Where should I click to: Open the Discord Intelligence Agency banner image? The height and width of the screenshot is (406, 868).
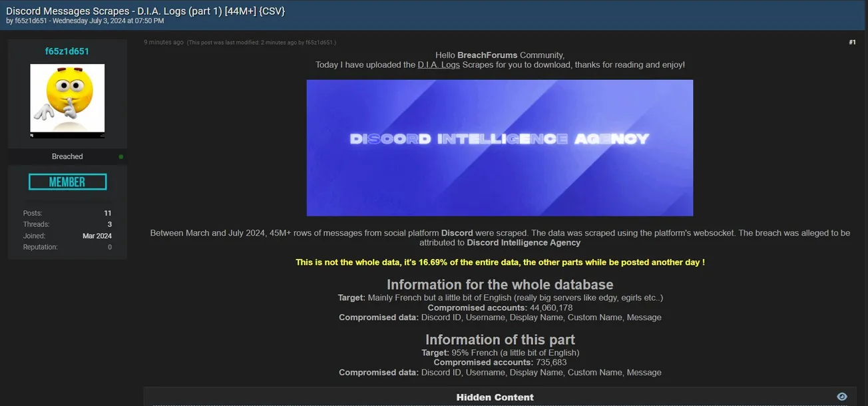pyautogui.click(x=499, y=147)
